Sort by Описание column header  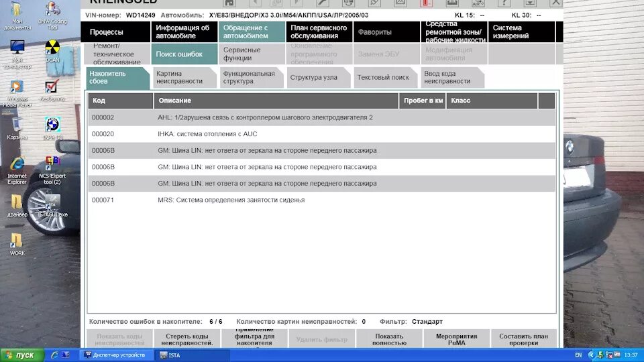click(276, 101)
